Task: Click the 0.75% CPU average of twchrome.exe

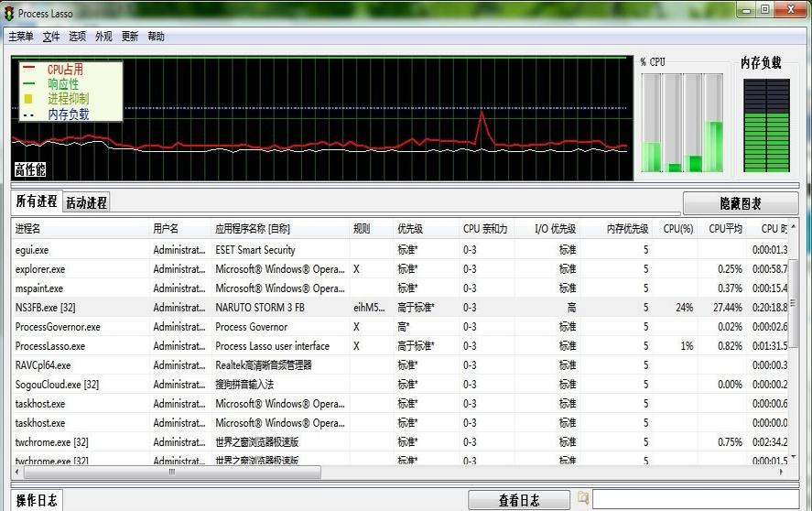Action: [x=730, y=442]
